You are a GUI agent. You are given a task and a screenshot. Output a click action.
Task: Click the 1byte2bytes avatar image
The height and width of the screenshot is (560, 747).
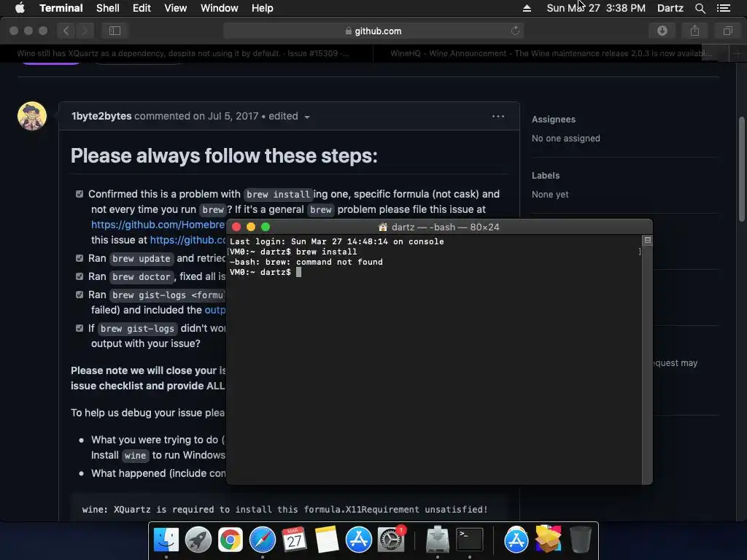[x=32, y=116]
